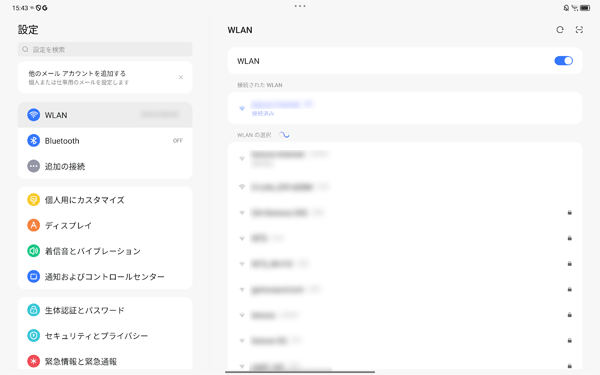Screen dimensions: 600x375
Task: Click the mute bell icon in status bar
Action: pyautogui.click(x=566, y=8)
